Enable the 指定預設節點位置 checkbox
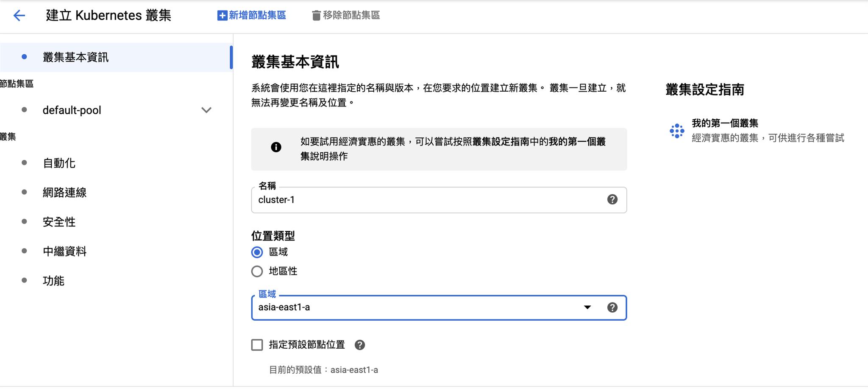This screenshot has width=868, height=389. tap(257, 345)
